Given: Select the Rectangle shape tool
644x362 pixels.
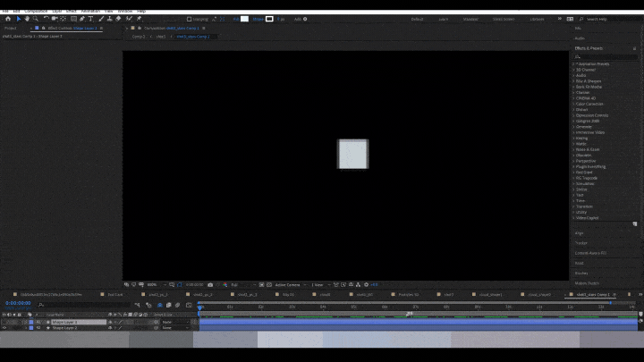Looking at the screenshot, I should [x=73, y=19].
